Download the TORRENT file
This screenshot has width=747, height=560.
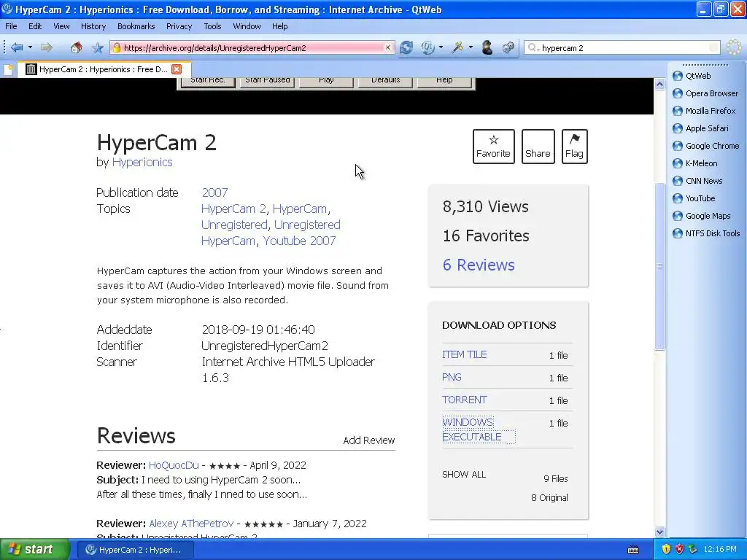tap(465, 400)
